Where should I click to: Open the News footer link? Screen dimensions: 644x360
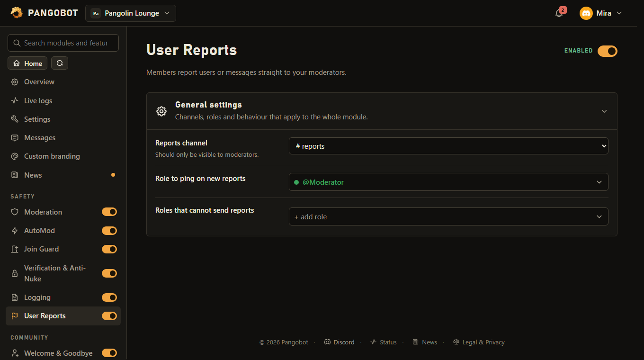pos(425,342)
